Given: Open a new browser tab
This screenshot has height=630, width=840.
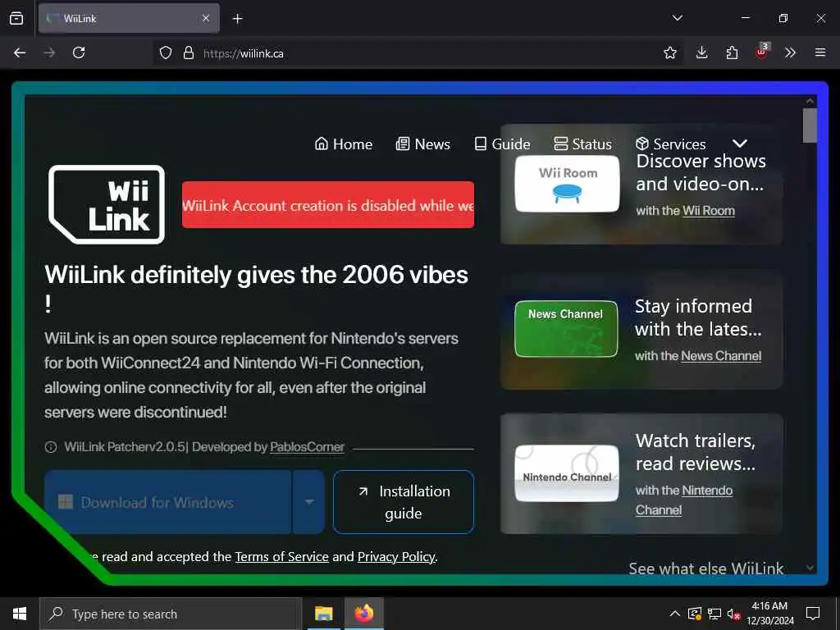Looking at the screenshot, I should pos(237,19).
